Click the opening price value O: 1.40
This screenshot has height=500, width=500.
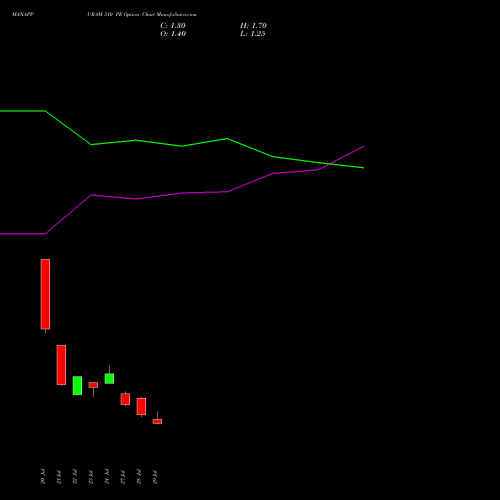pos(173,34)
